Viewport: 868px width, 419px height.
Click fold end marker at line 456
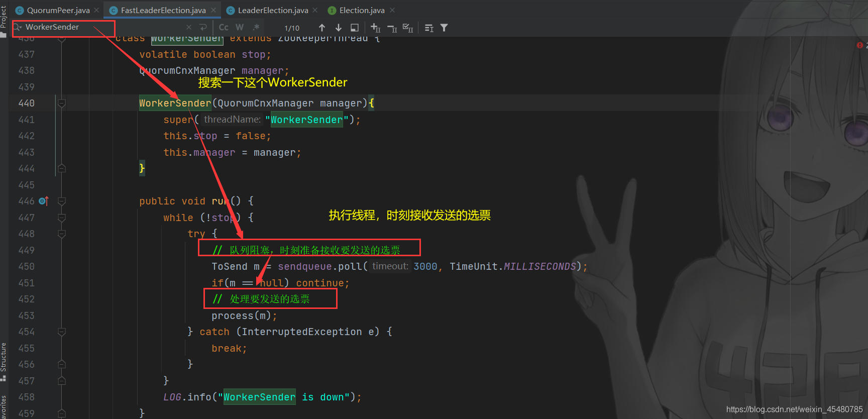tap(62, 364)
